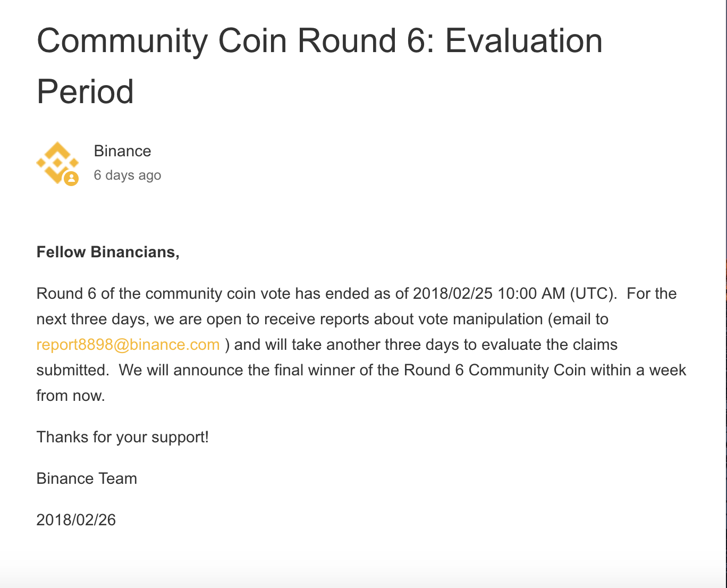Click the '6 days ago' timestamp
Screen dimensions: 727x588
[x=128, y=175]
